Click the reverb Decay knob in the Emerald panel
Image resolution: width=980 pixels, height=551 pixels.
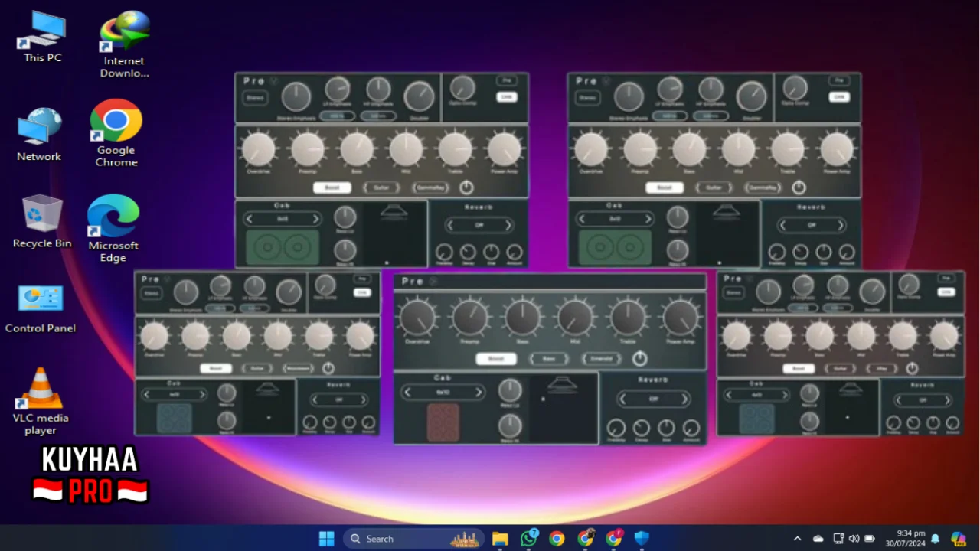tap(642, 429)
